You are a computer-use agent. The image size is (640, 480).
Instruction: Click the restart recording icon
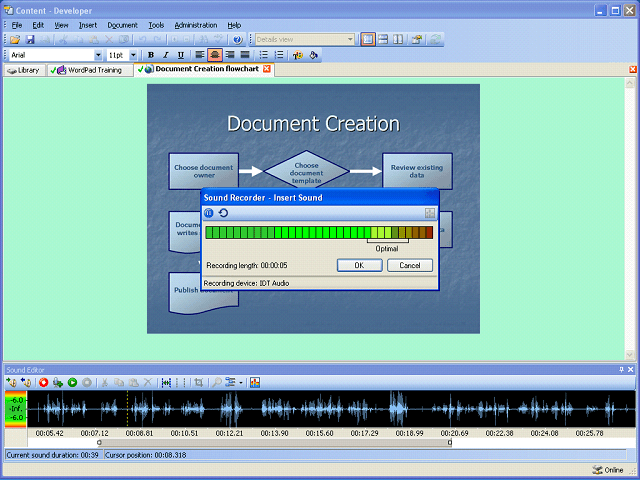coord(223,213)
